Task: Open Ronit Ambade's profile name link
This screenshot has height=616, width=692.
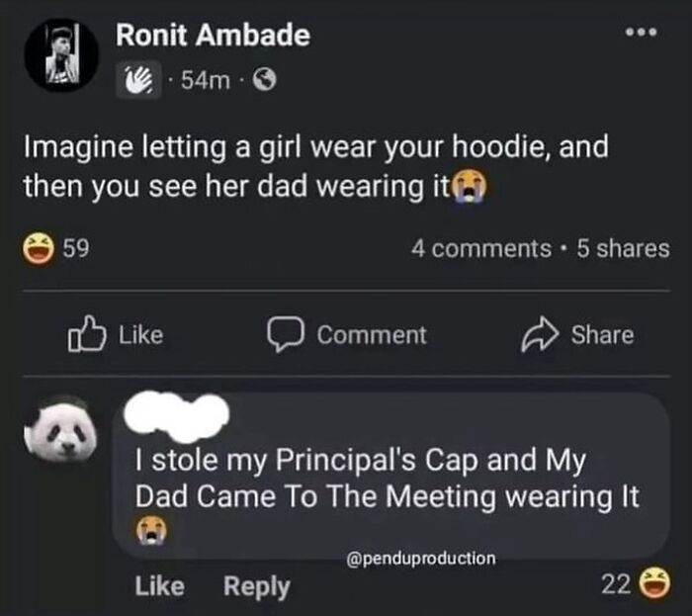Action: click(213, 37)
